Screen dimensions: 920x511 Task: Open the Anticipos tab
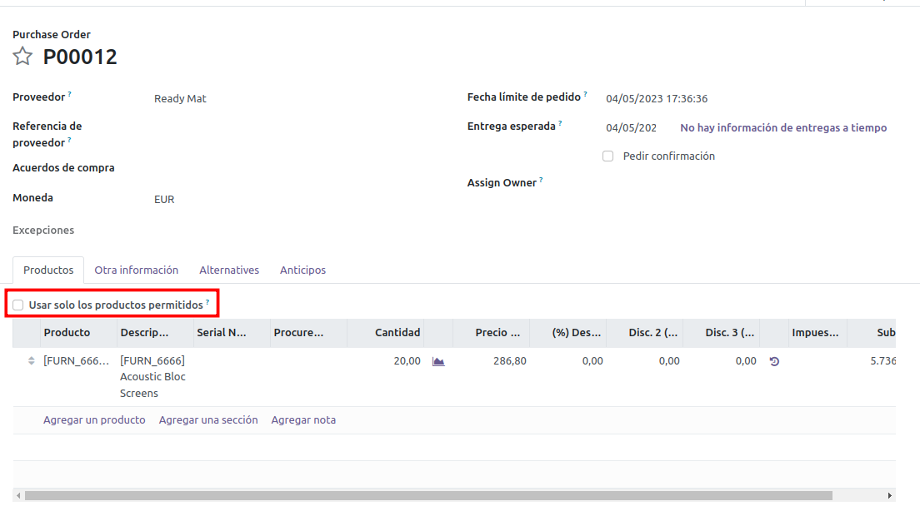pos(303,270)
